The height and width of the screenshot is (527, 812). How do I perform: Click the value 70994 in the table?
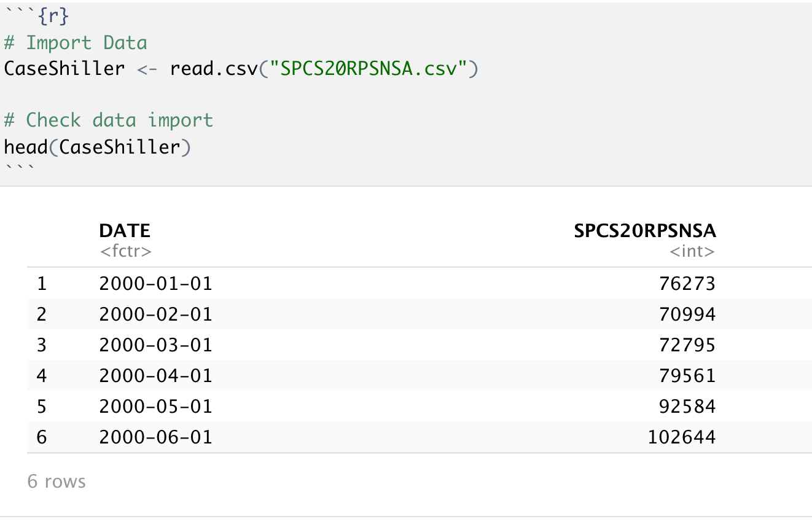click(687, 314)
